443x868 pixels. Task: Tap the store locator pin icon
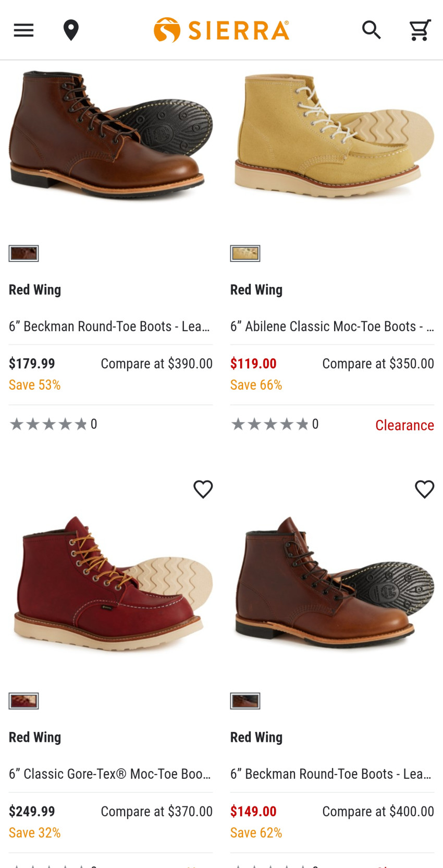coord(71,30)
